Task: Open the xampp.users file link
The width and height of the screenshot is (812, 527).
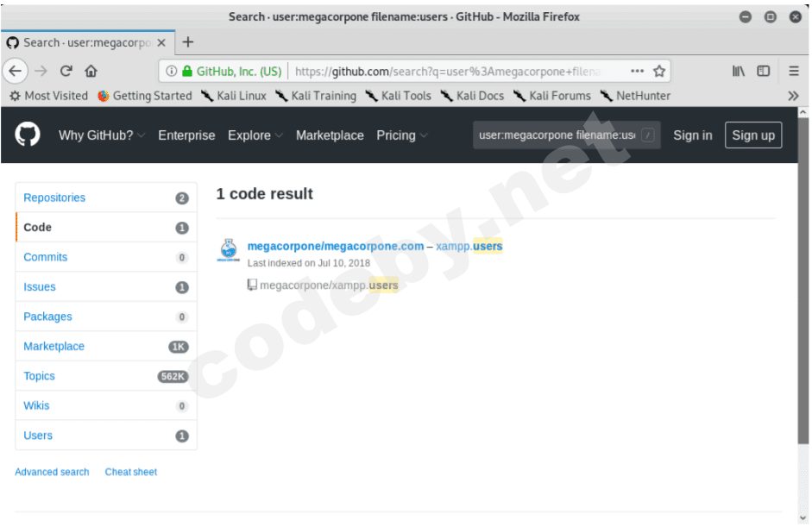Action: tap(469, 246)
